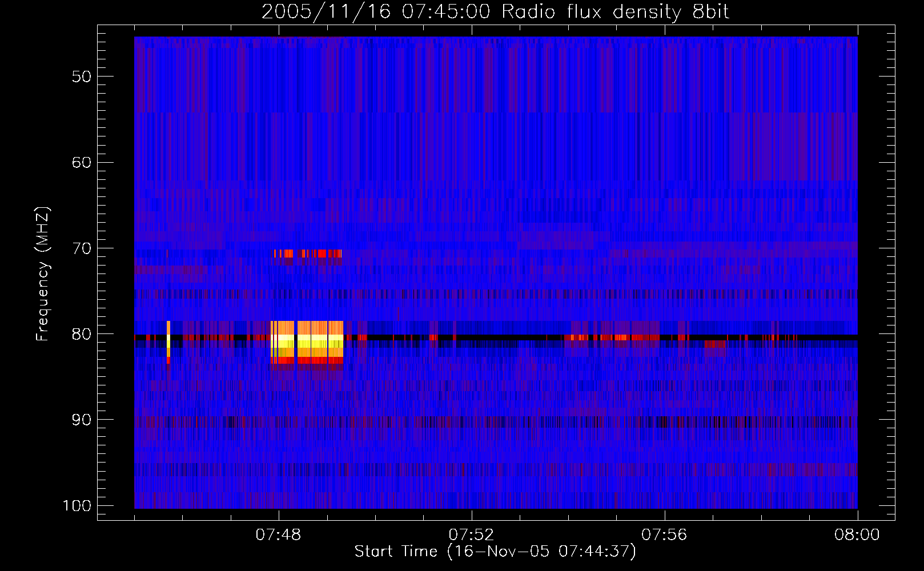Viewport: 924px width, 571px height.
Task: Click the 60 frequency tick label
Action: coord(82,162)
